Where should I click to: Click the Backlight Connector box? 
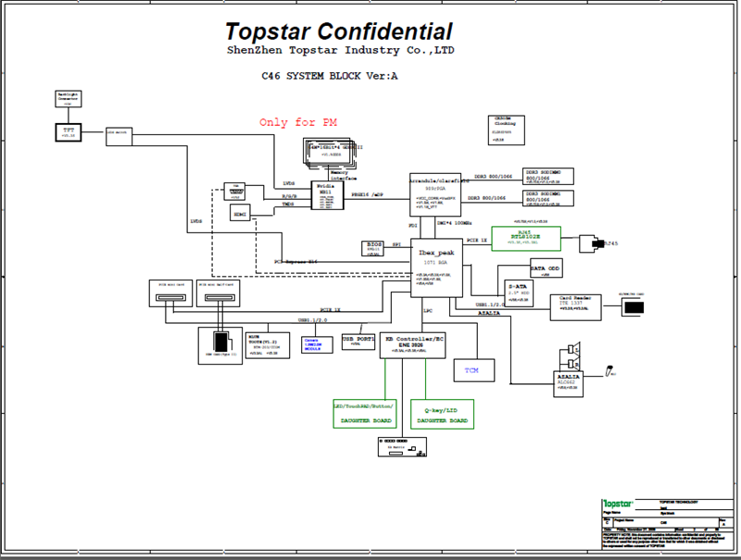click(69, 99)
